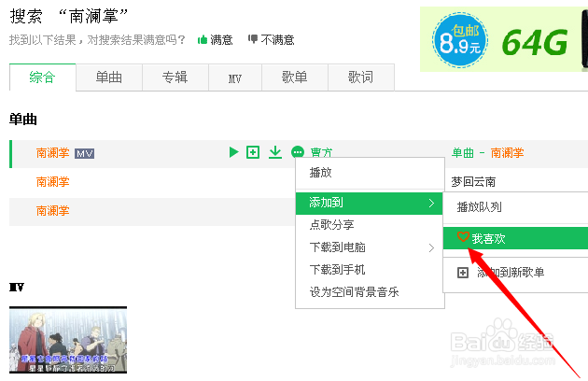Image resolution: width=588 pixels, height=381 pixels.
Task: Switch to the 专辑 tab
Action: (x=175, y=78)
